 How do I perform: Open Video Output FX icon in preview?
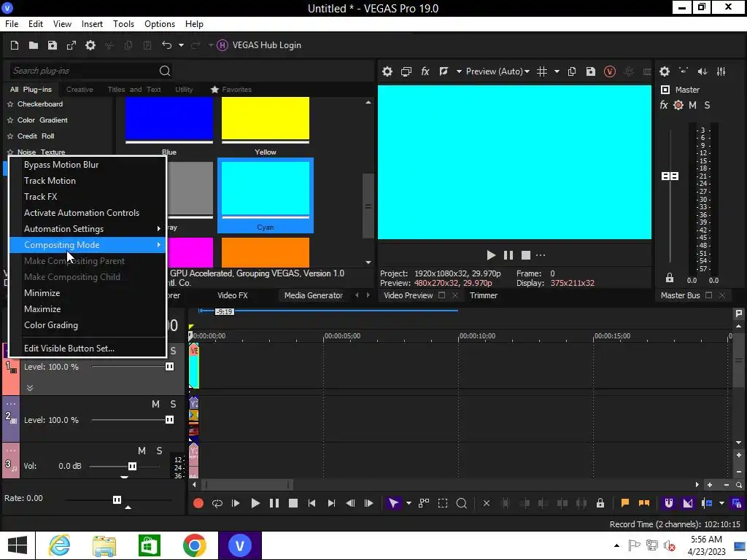click(x=425, y=71)
